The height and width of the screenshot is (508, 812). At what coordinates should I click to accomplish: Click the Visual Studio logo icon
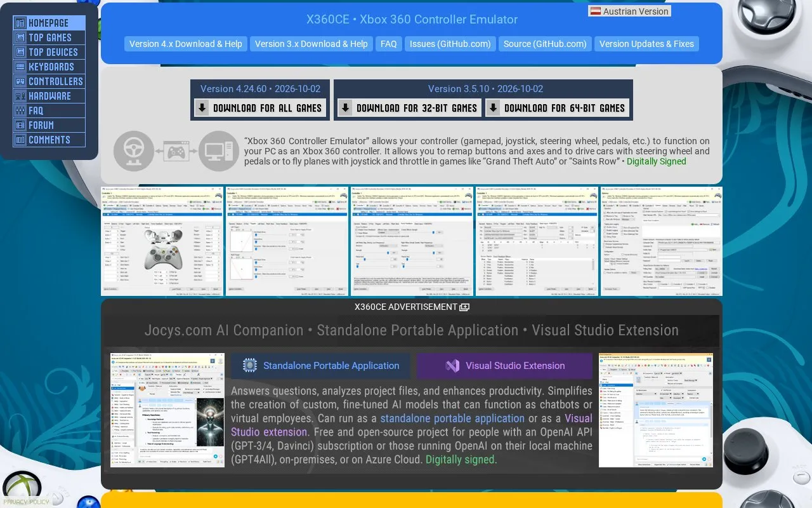(x=452, y=366)
